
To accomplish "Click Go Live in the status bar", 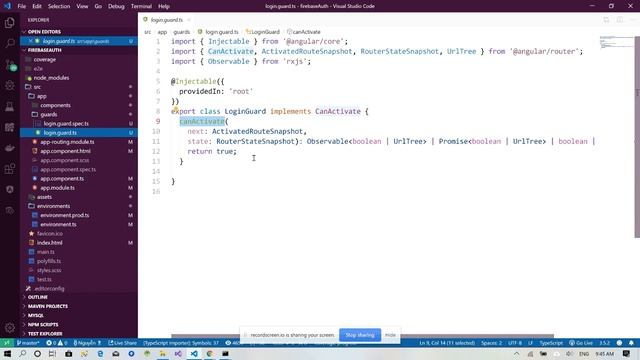I will click(581, 343).
